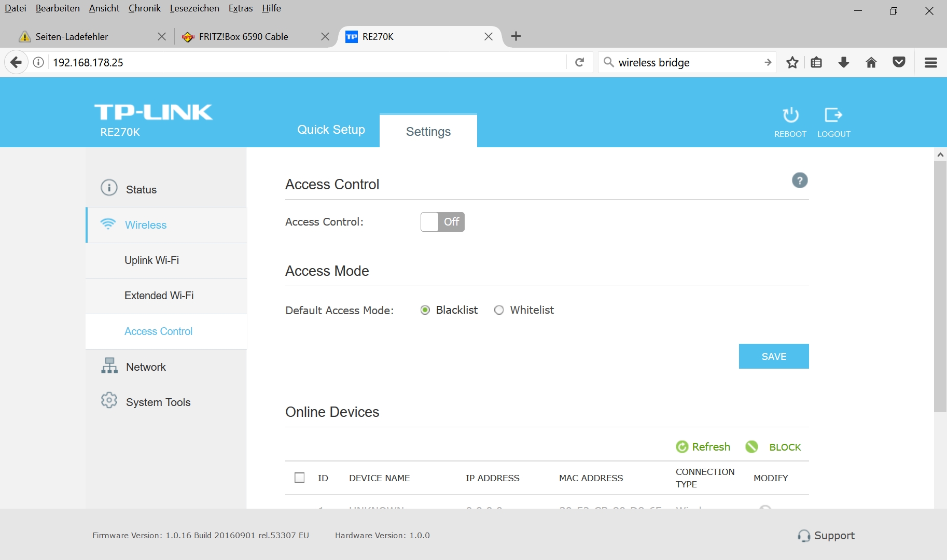Image resolution: width=947 pixels, height=560 pixels.
Task: Click the MAC ADDRESS column header
Action: 591,478
